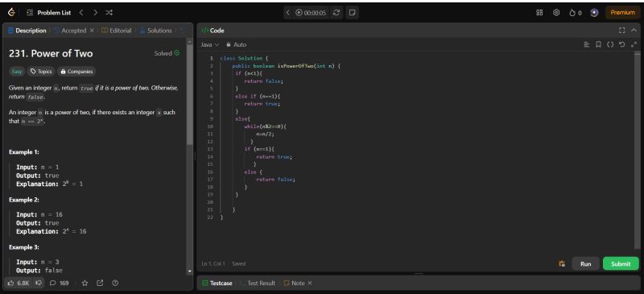Dislike the problem with thumbs-down

[39, 283]
